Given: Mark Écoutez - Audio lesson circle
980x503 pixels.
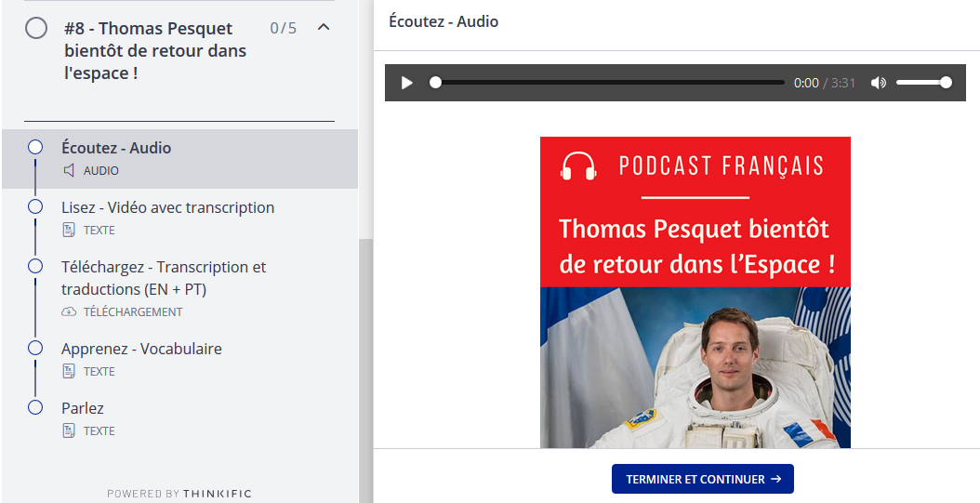Looking at the screenshot, I should [x=35, y=147].
